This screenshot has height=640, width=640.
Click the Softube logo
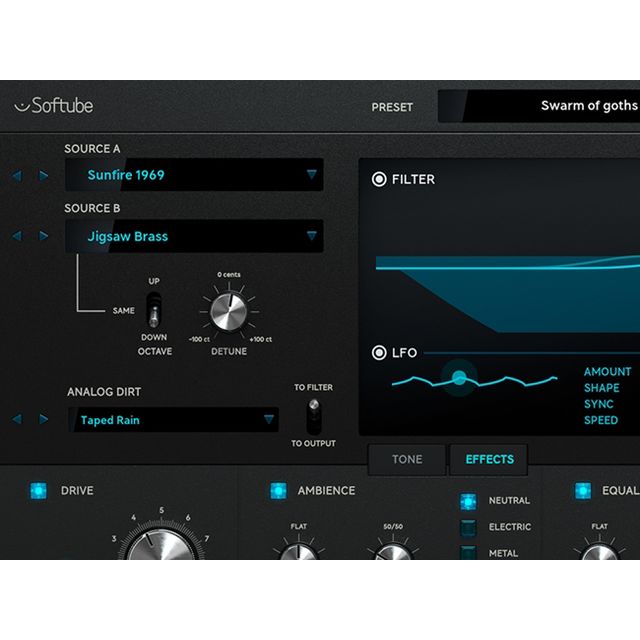[x=53, y=106]
